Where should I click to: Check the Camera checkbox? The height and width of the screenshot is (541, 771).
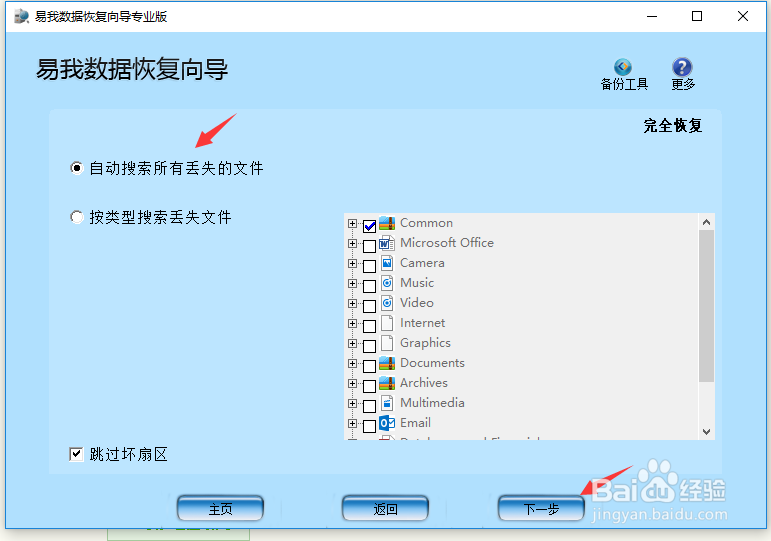[x=369, y=266]
